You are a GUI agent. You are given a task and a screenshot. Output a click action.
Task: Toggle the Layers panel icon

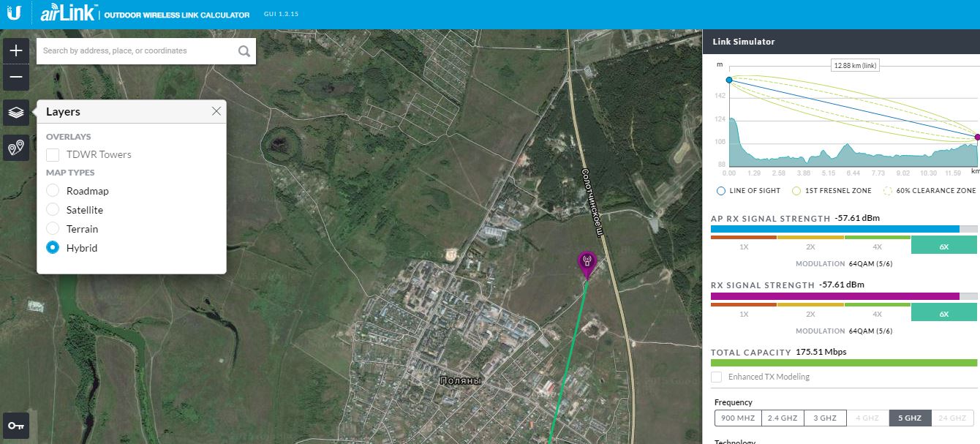click(x=16, y=113)
